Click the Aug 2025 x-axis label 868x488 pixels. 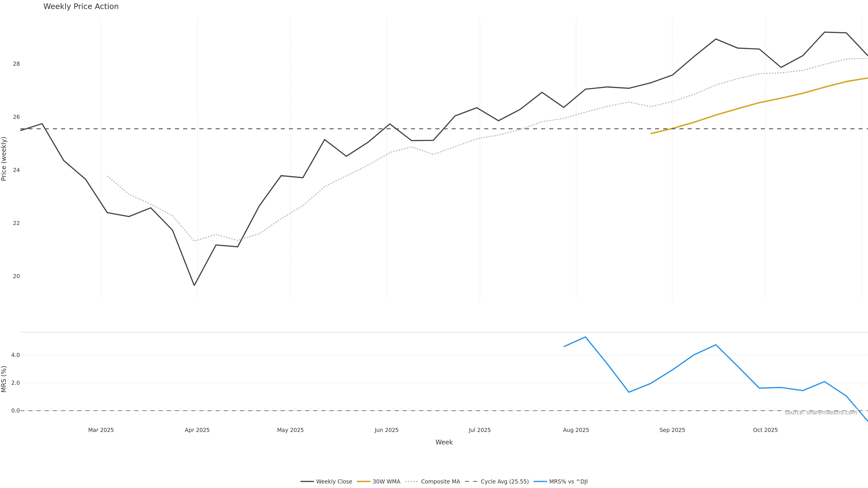click(x=576, y=430)
